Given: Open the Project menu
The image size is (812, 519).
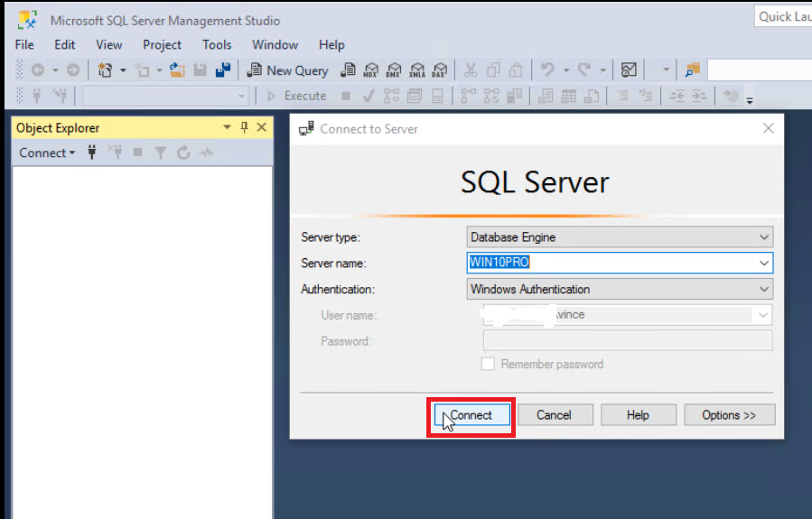Looking at the screenshot, I should tap(162, 45).
